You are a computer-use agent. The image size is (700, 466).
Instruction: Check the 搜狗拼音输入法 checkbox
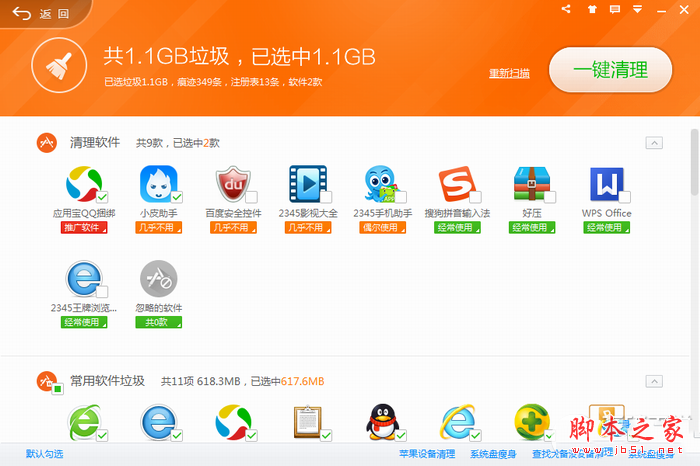coord(475,197)
